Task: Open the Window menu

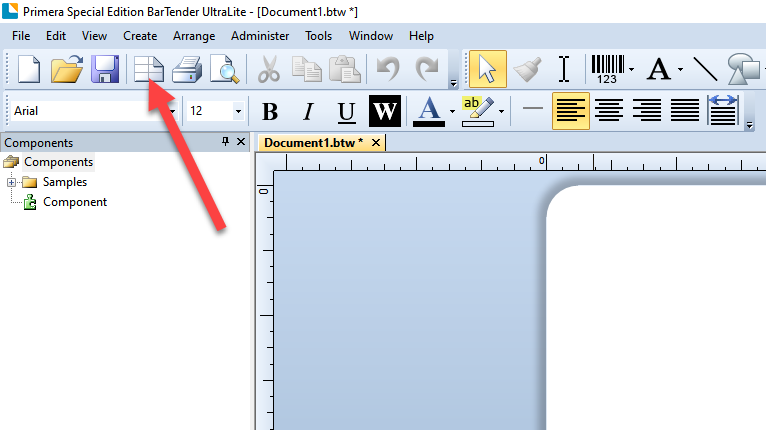Action: click(371, 36)
